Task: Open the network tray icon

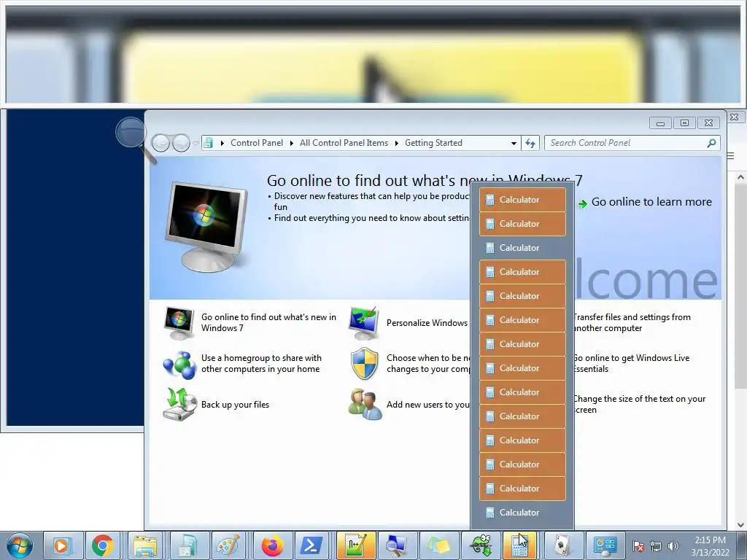Action: pos(656,547)
